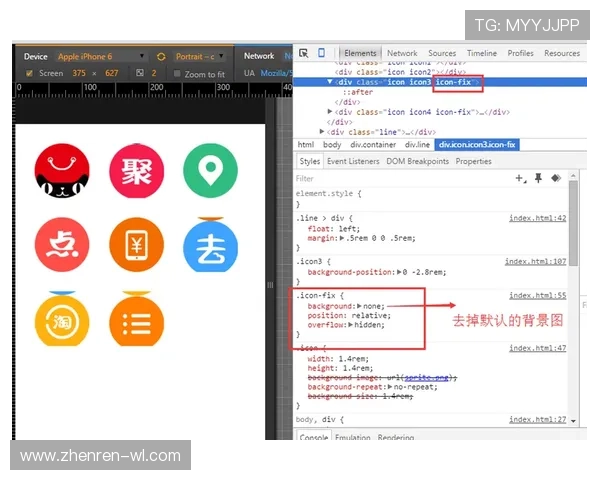
Task: Switch to the Sources tab
Action: point(441,53)
